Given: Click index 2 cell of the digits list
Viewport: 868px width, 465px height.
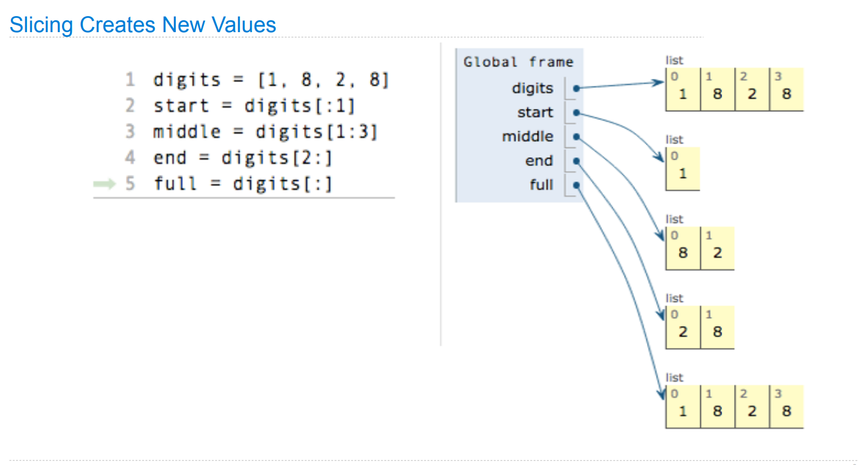Looking at the screenshot, I should tap(752, 89).
